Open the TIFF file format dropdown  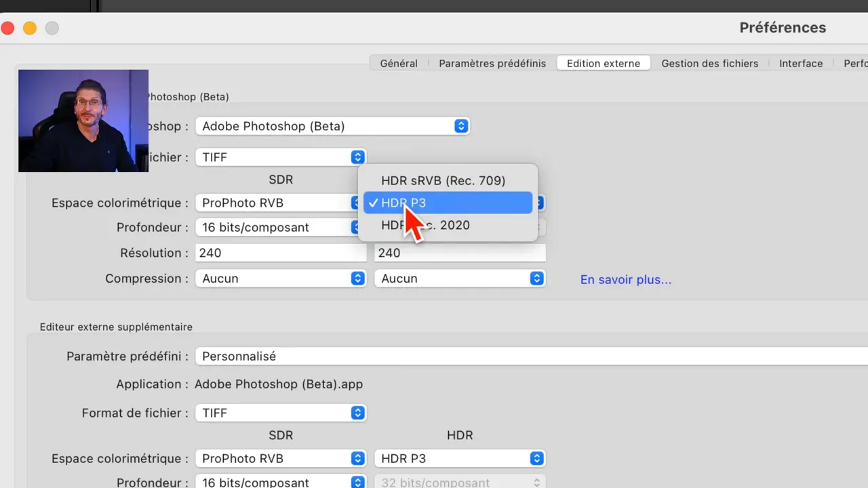point(281,157)
